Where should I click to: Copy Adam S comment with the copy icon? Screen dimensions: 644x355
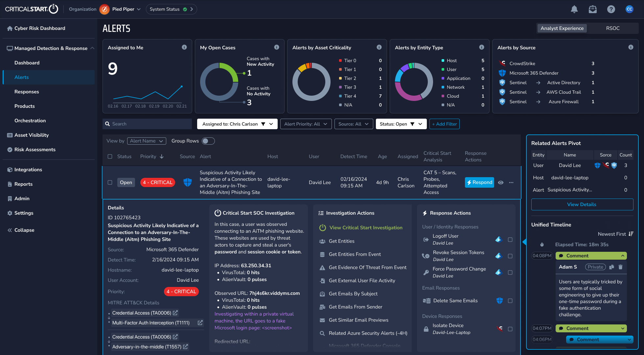[611, 267]
